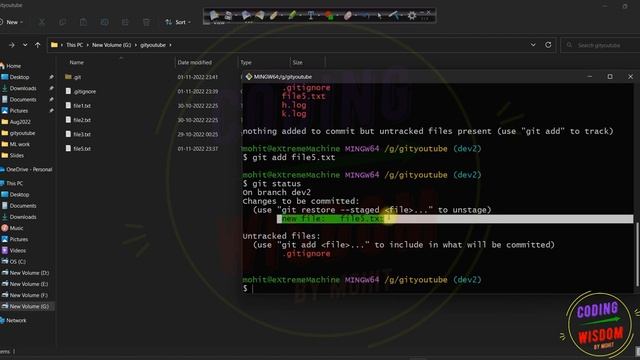Select file2.txt in file list
Viewport: 640px width, 360px height.
pos(78,120)
